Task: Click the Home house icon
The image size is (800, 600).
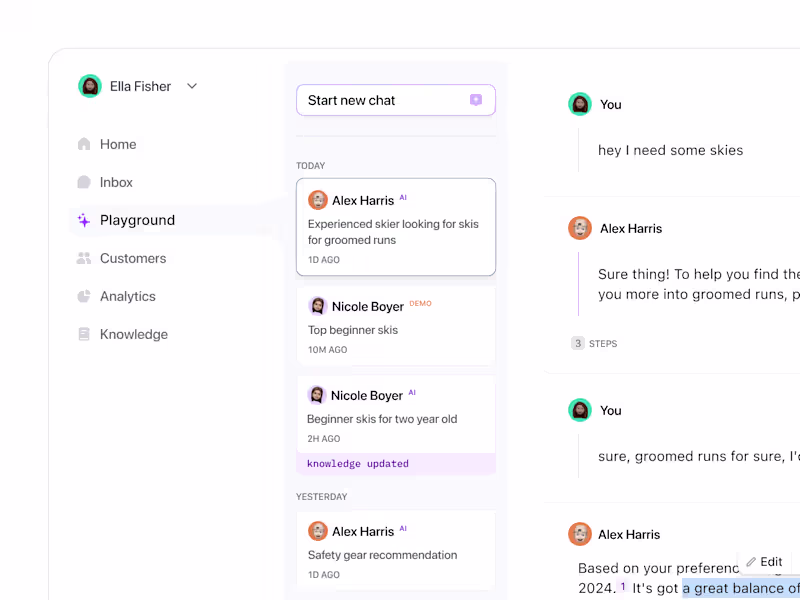Action: pyautogui.click(x=84, y=144)
